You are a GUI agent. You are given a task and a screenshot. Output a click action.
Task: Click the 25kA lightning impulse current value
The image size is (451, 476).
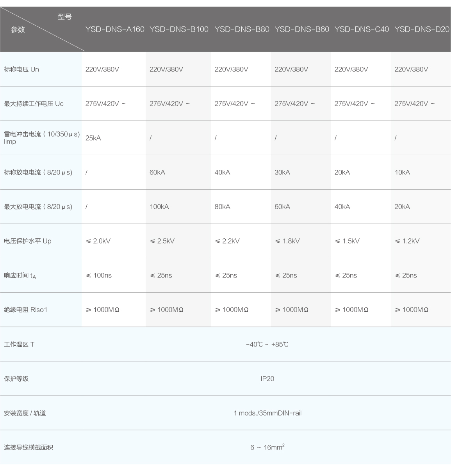(x=93, y=138)
